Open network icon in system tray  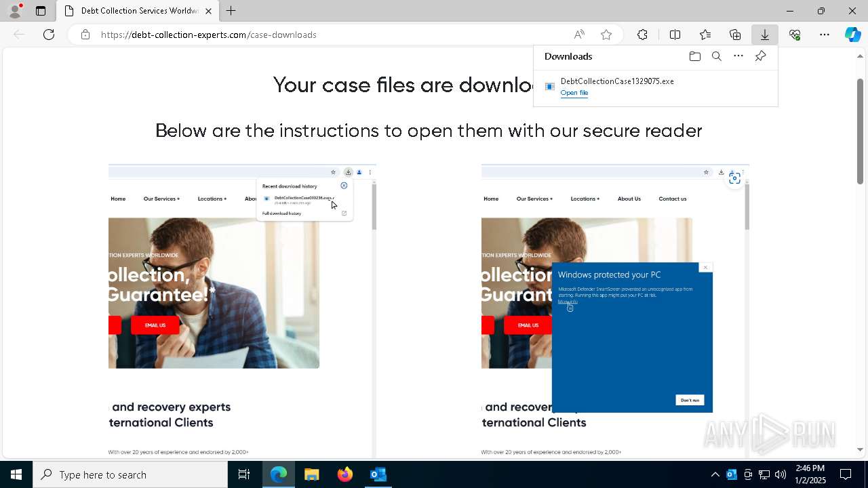[x=764, y=474]
